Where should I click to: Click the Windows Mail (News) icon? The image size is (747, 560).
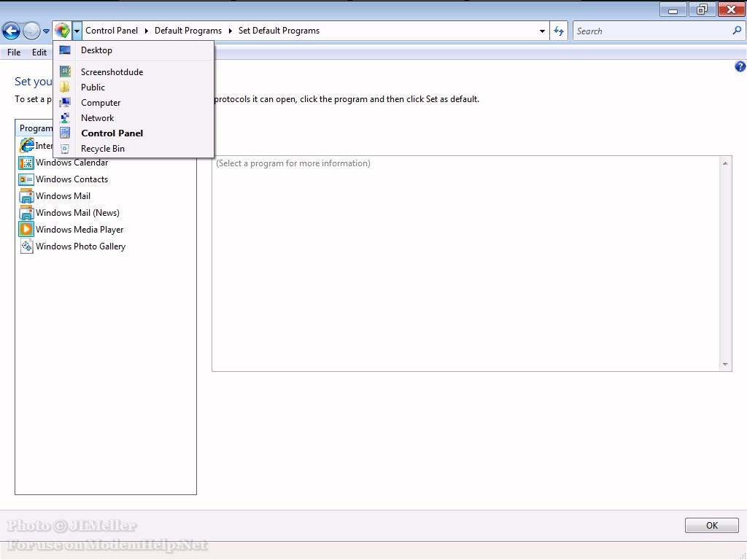click(26, 213)
